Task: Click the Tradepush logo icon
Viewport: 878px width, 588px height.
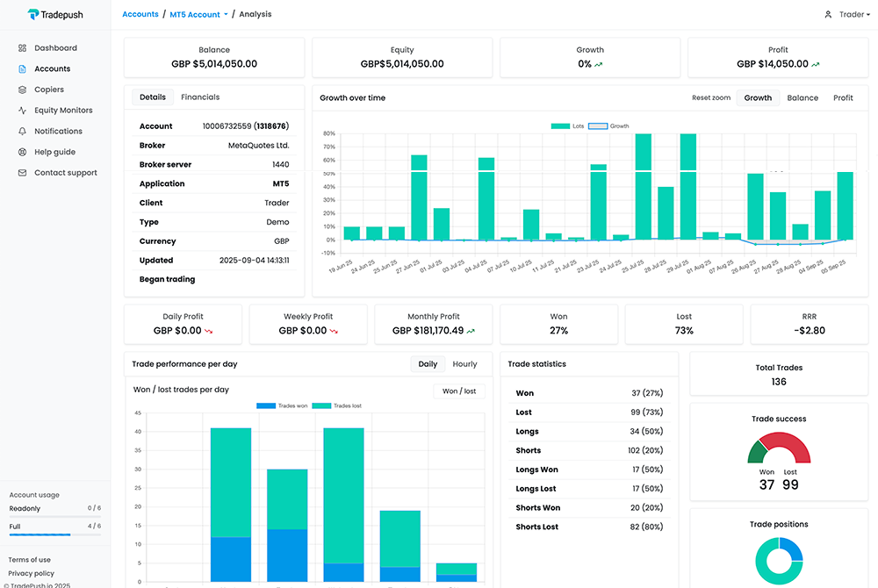Action: pyautogui.click(x=33, y=14)
